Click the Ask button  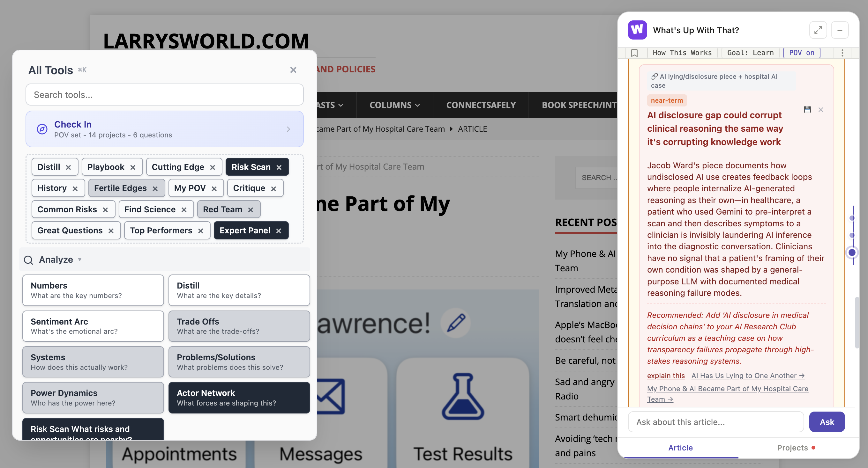[x=827, y=422]
